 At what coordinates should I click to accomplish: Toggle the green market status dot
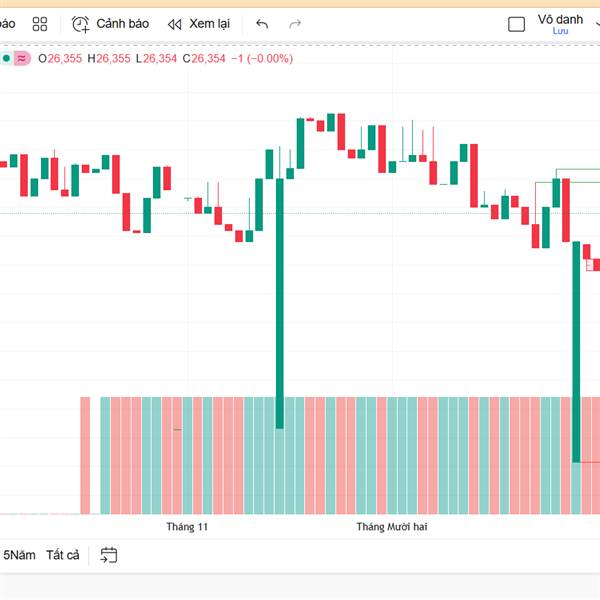point(6,58)
